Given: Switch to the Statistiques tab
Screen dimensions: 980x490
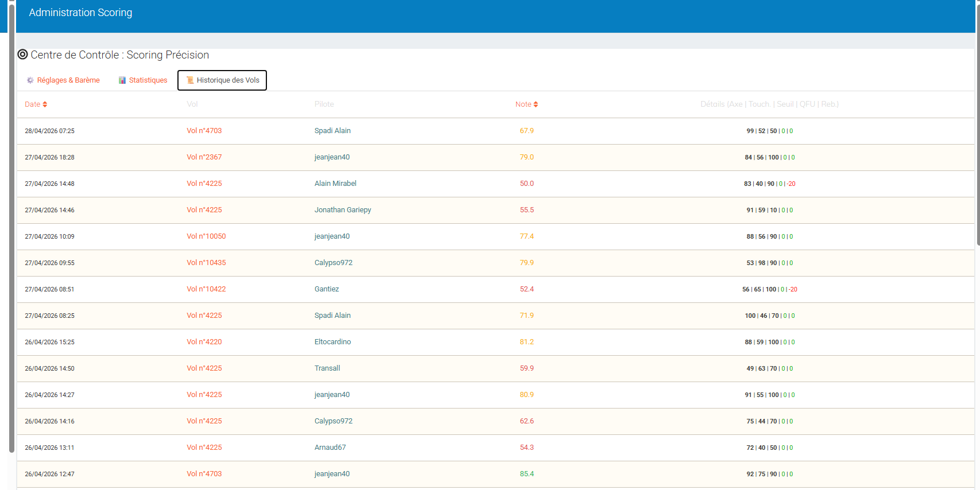Looking at the screenshot, I should pyautogui.click(x=143, y=80).
